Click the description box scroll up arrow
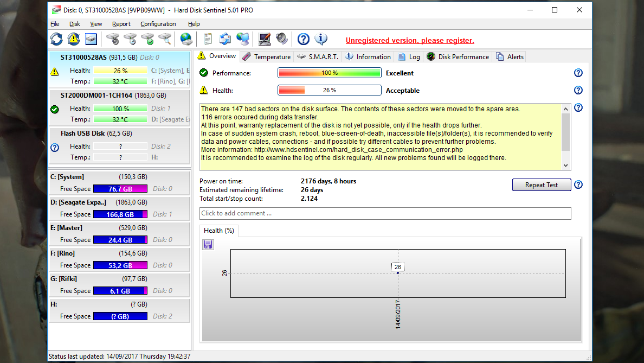Screen dimensions: 644x363 (x=565, y=109)
